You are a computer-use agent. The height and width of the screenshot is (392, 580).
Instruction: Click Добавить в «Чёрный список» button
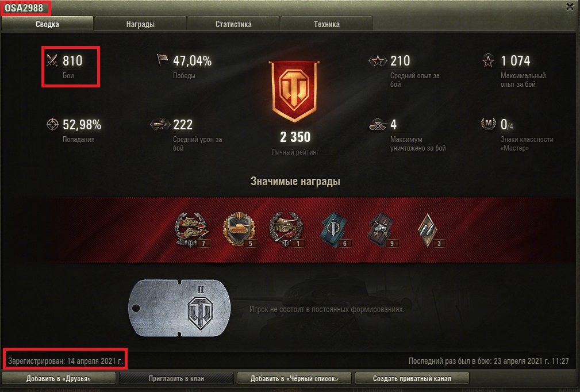(294, 378)
